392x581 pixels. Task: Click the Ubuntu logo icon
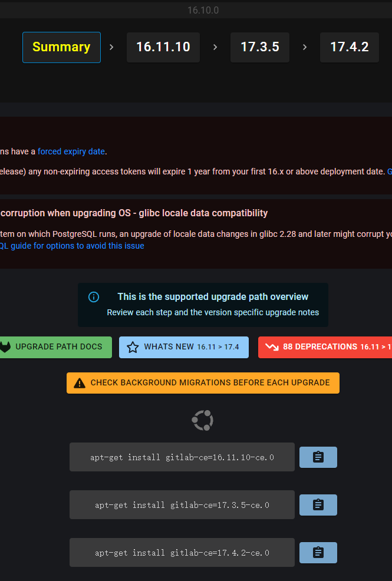203,420
